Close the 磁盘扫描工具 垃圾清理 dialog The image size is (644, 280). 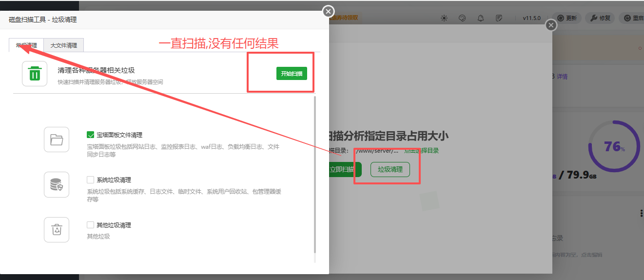click(x=329, y=11)
